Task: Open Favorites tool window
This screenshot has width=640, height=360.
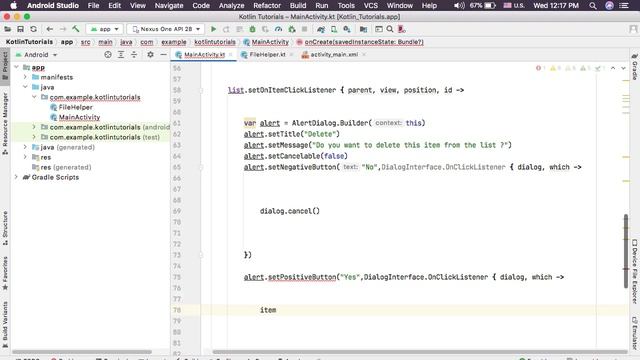Action: coord(5,273)
